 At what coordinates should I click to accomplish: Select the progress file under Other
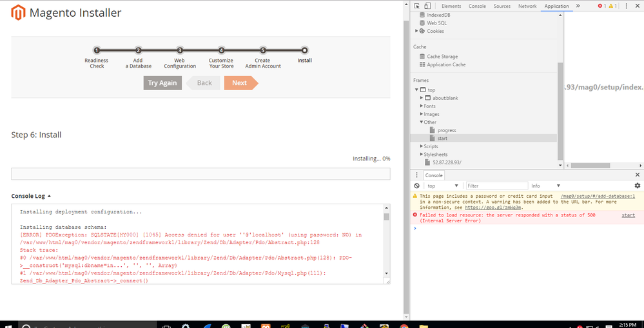click(x=447, y=130)
